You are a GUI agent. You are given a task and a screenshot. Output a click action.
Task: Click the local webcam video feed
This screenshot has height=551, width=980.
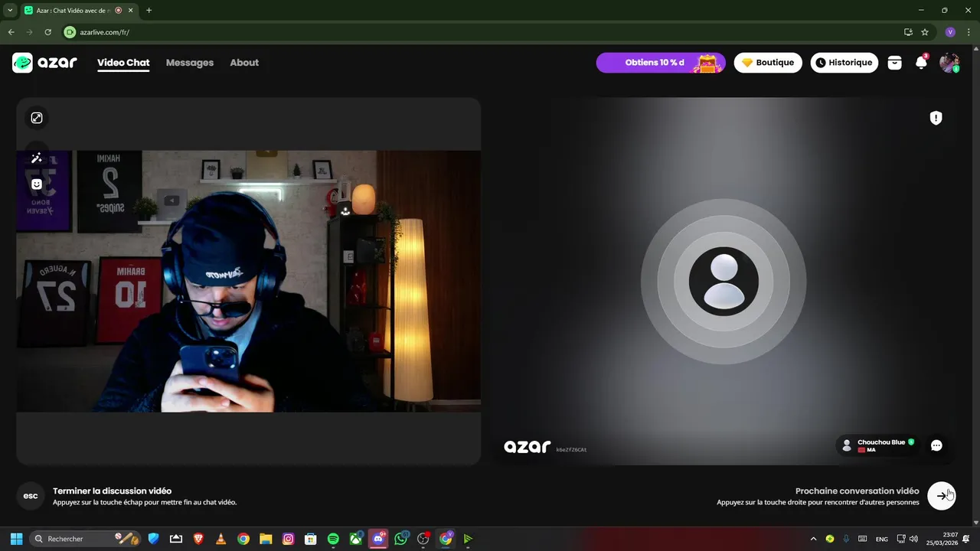coord(249,281)
